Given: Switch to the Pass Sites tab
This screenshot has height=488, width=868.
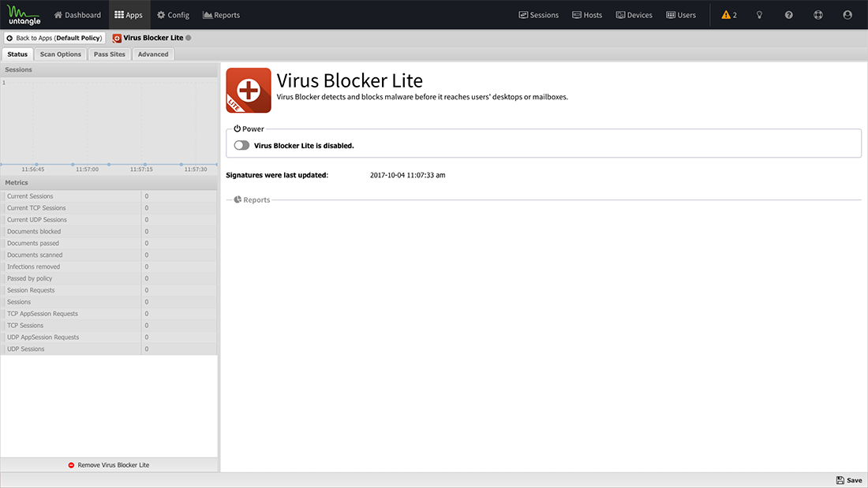Looking at the screenshot, I should [110, 54].
